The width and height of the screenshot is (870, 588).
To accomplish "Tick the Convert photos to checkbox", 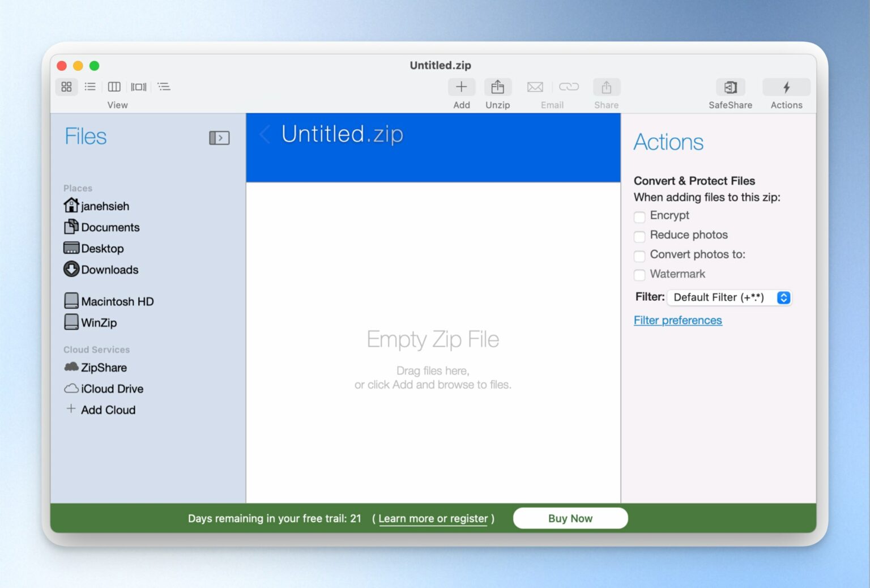I will coord(639,255).
